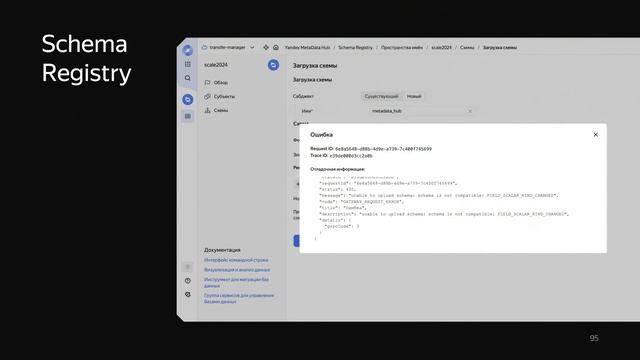Image resolution: width=640 pixels, height=360 pixels.
Task: Clear the metadata_hub name field with X
Action: (x=470, y=111)
